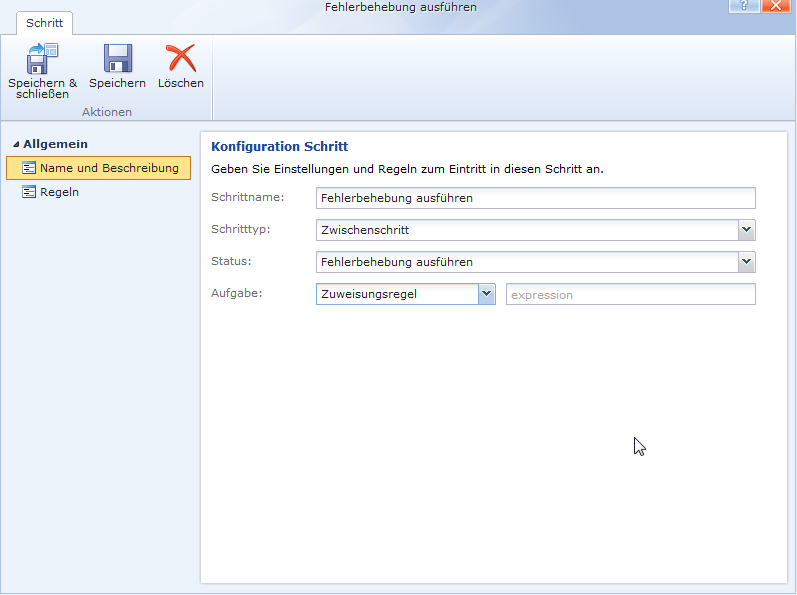This screenshot has height=595, width=797.
Task: Click the Schrittname input field
Action: pyautogui.click(x=536, y=198)
